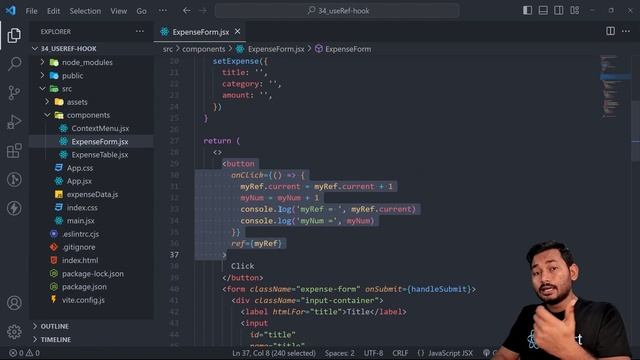This screenshot has height=360, width=640.
Task: Click the Spaces: 2 indentation status item
Action: coord(340,353)
